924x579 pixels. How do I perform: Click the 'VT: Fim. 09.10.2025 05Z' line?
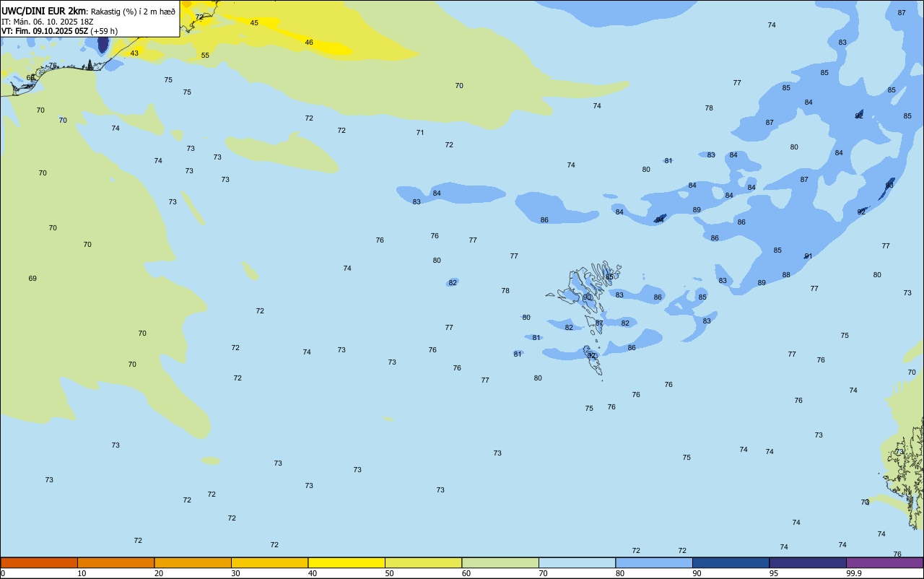pyautogui.click(x=45, y=31)
